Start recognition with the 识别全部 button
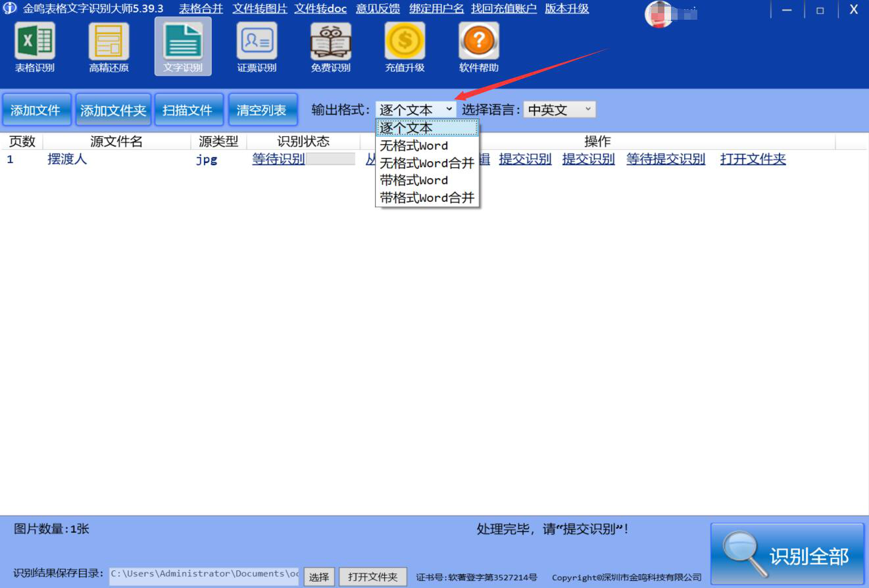The height and width of the screenshot is (588, 869). click(787, 554)
